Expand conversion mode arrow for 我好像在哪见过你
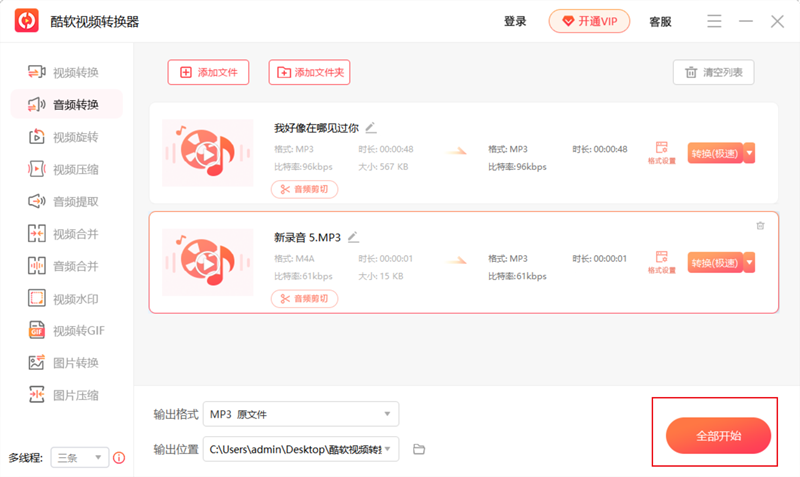800x477 pixels. click(x=749, y=153)
